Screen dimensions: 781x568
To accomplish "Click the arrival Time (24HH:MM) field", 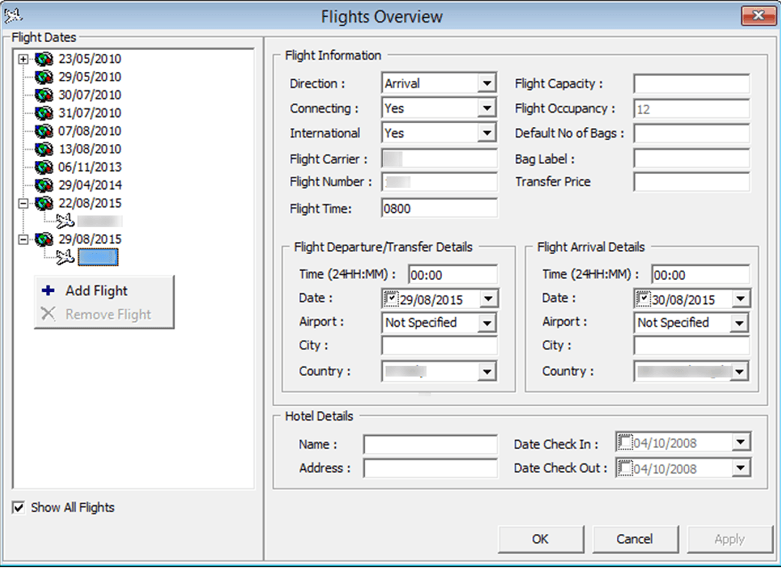I will coord(700,275).
